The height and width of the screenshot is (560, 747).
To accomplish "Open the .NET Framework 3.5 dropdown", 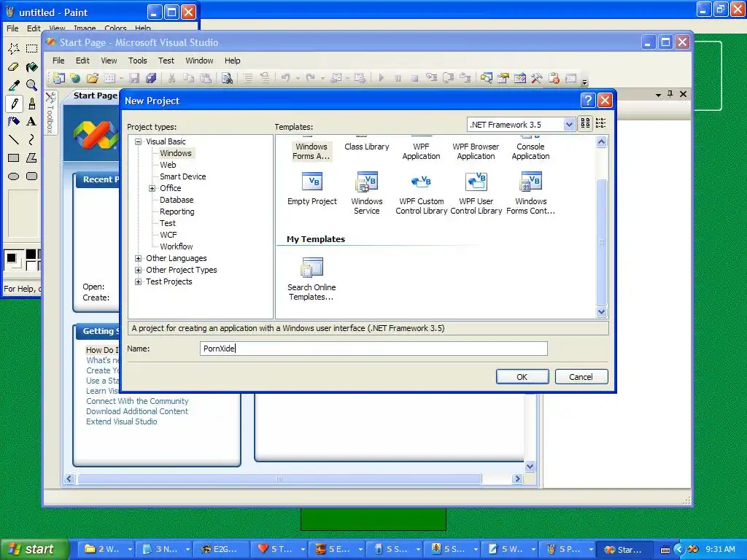I will pos(569,125).
